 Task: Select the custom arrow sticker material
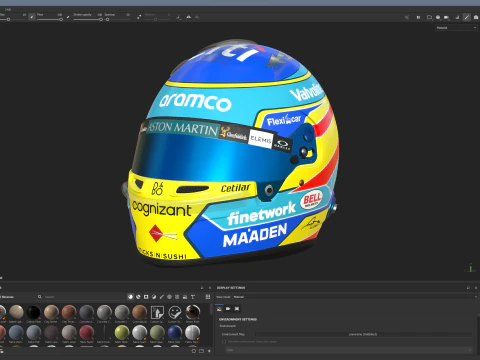click(x=157, y=312)
